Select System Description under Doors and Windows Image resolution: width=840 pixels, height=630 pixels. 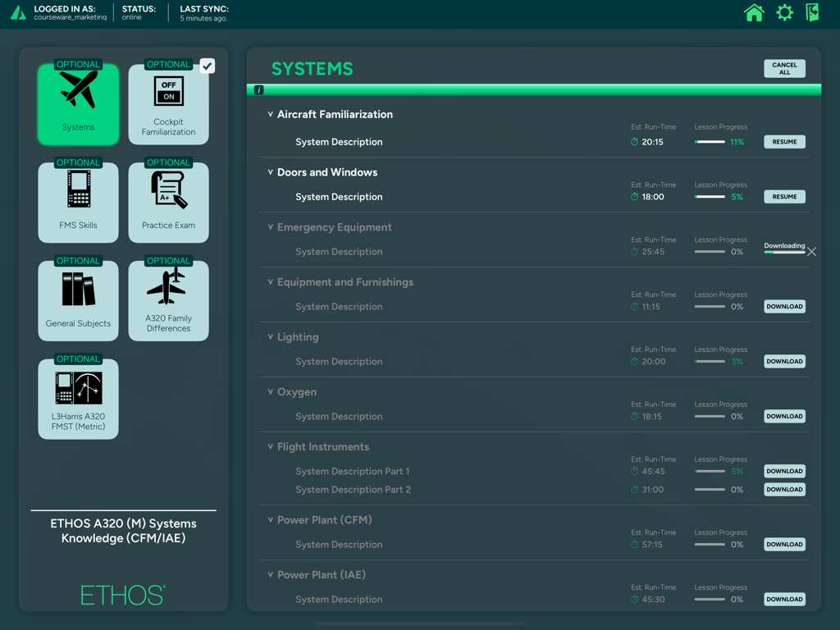(x=339, y=197)
